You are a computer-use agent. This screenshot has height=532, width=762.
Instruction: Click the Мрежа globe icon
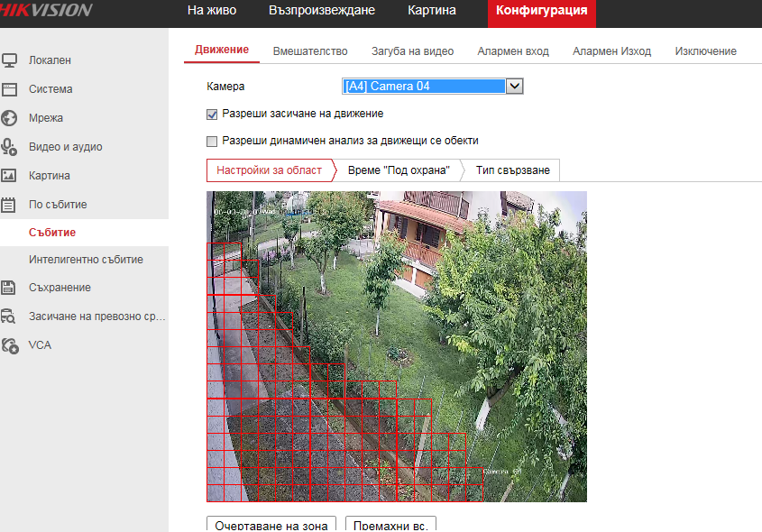pos(10,118)
